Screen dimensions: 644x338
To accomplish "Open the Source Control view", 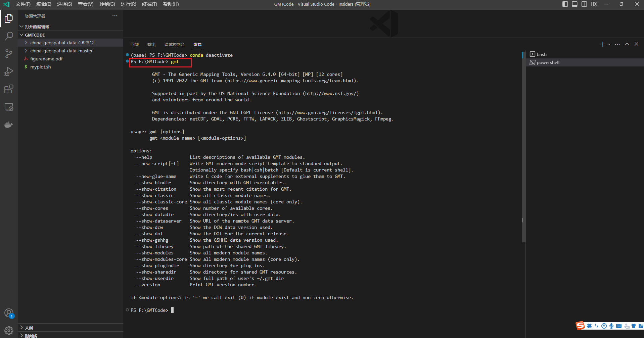I will (x=9, y=54).
